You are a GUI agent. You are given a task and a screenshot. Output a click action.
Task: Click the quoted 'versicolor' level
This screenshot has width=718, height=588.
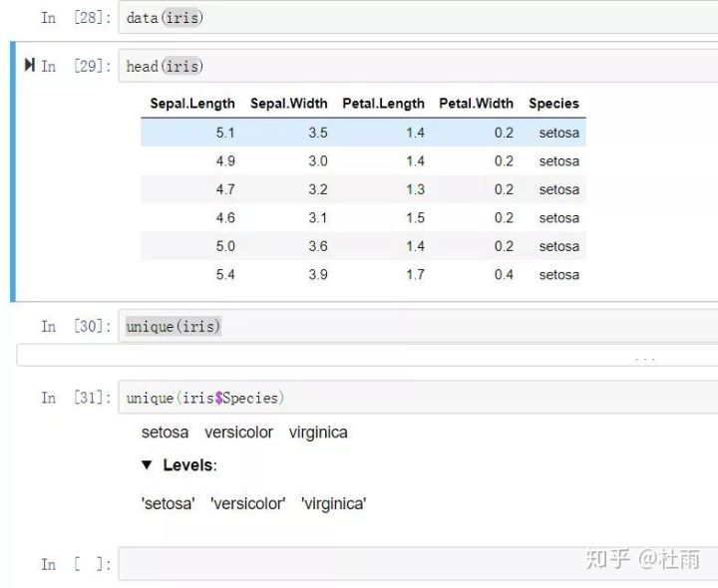click(x=247, y=504)
